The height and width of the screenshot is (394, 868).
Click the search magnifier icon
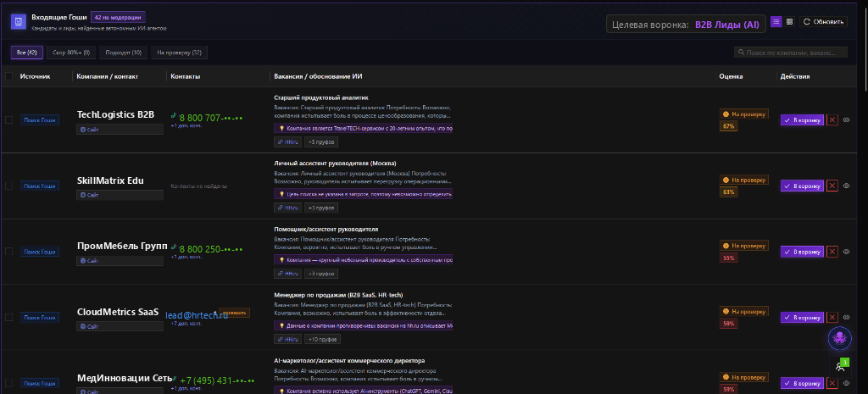click(x=741, y=53)
